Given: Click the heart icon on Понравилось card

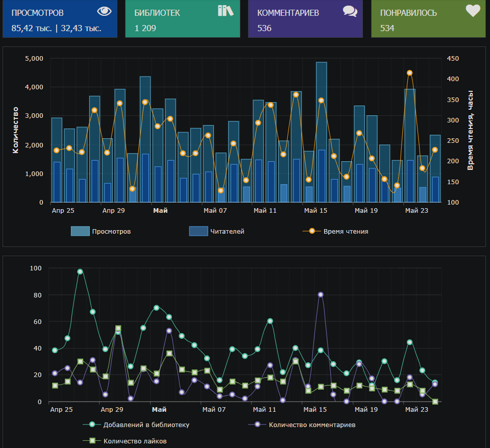Looking at the screenshot, I should click(473, 11).
